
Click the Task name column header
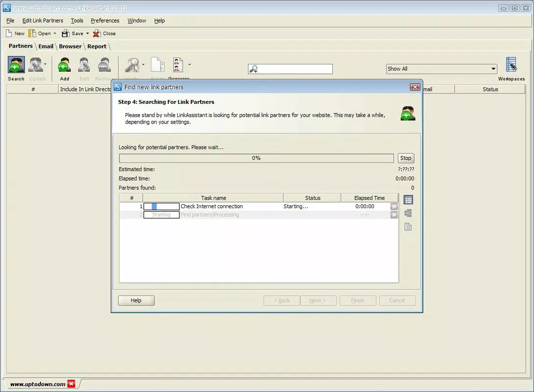click(213, 197)
